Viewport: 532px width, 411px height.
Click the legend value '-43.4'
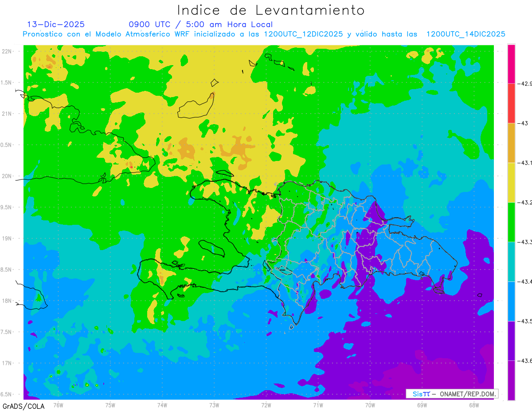525,282
